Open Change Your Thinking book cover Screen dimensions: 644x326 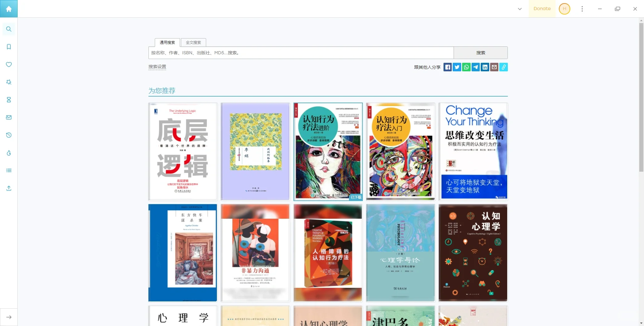click(473, 151)
